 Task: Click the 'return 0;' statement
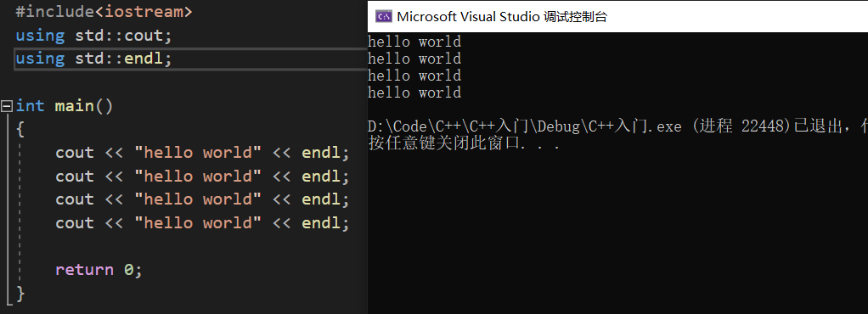point(99,270)
